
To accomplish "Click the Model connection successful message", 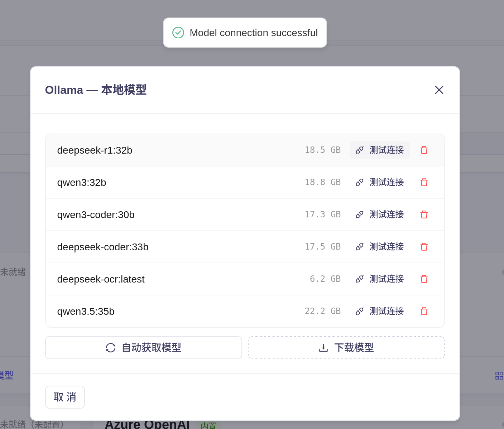I will pos(254,33).
